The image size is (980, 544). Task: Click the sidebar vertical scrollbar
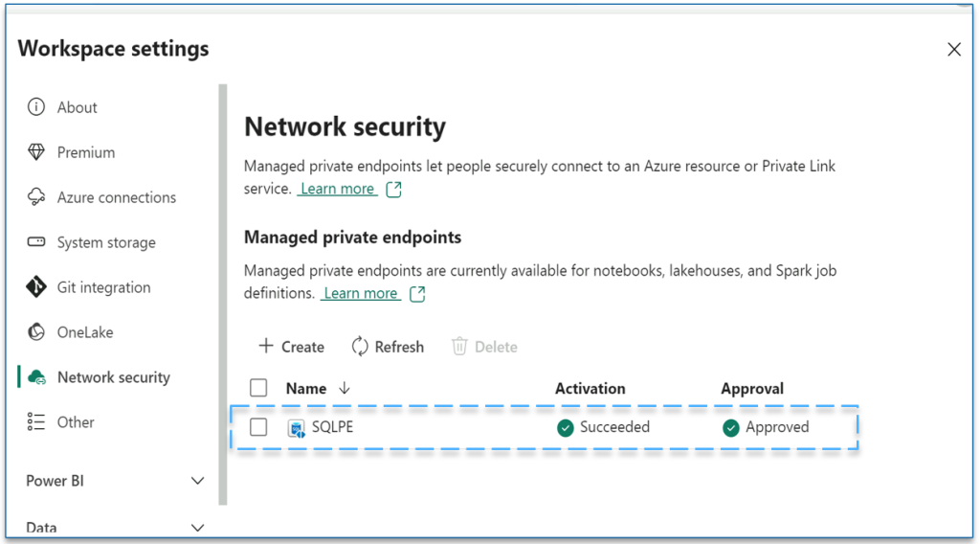pyautogui.click(x=222, y=294)
